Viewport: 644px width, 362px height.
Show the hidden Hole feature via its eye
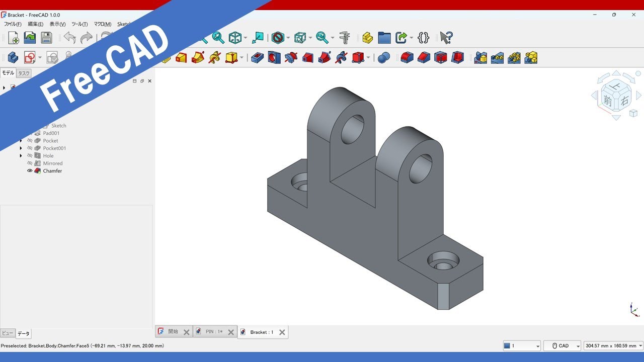click(30, 156)
